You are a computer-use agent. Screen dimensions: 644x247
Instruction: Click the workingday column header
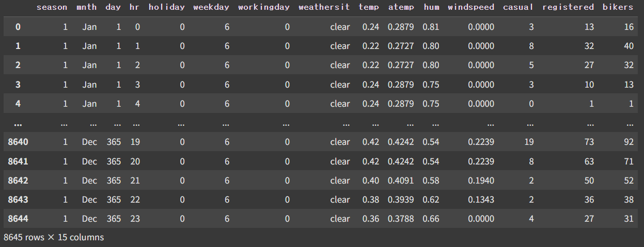pos(264,8)
